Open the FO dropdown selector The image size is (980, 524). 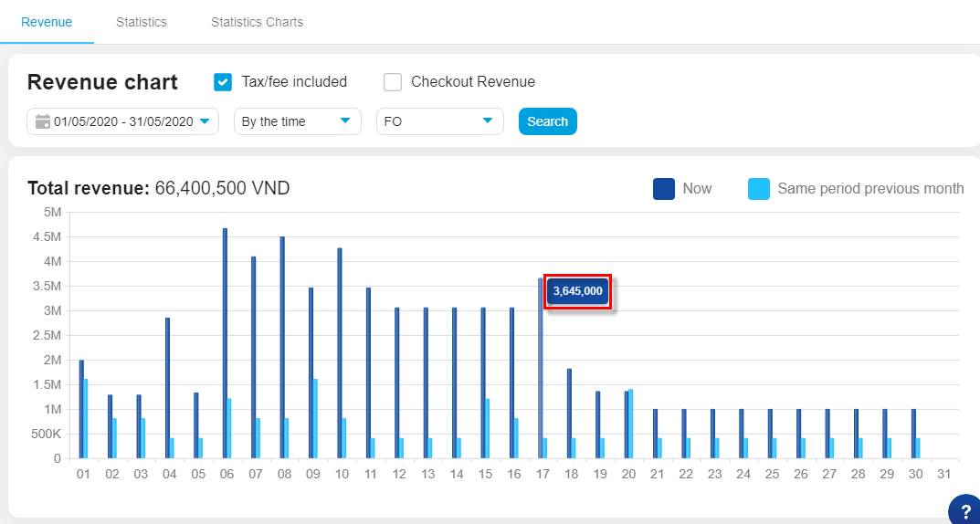coord(439,121)
